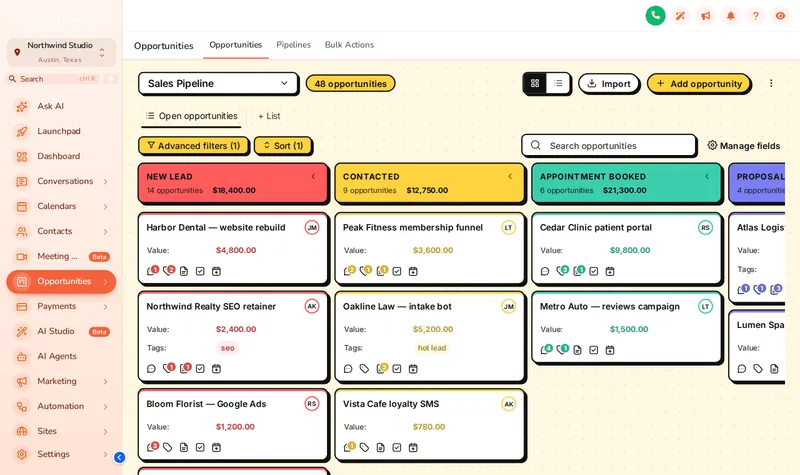This screenshot has height=475, width=800.
Task: Add a new view with + List
Action: pos(269,116)
